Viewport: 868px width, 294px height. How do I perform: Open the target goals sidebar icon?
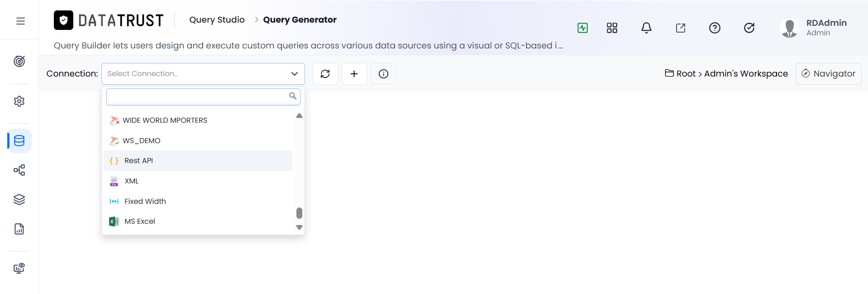tap(19, 61)
